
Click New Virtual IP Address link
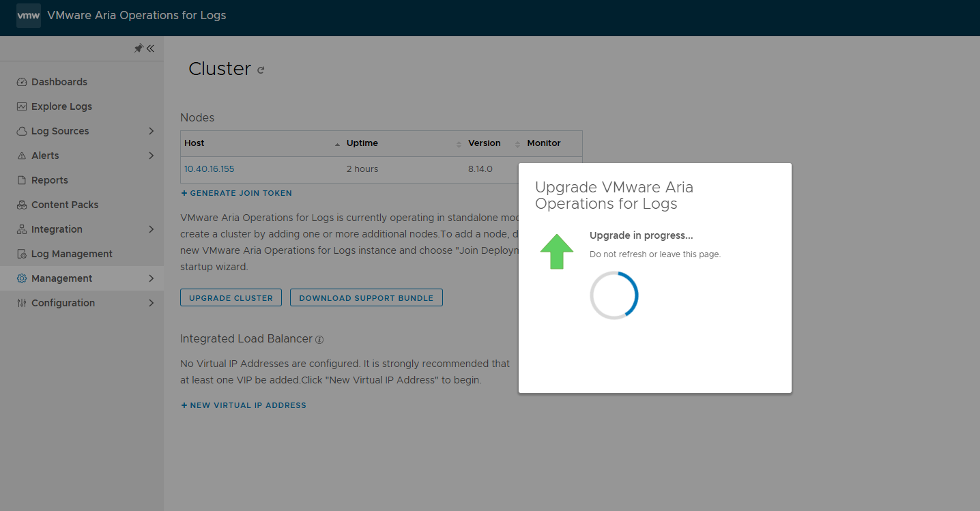click(244, 405)
